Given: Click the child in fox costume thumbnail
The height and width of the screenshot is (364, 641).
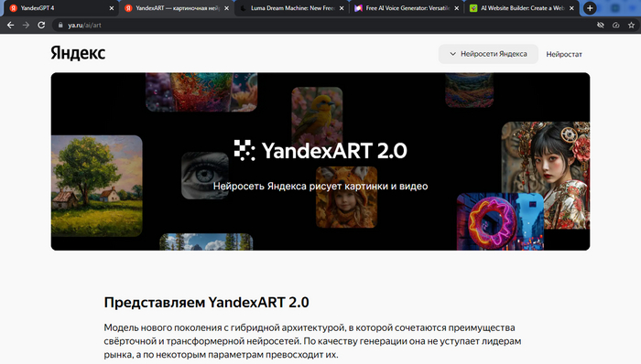Looking at the screenshot, I should [346, 197].
